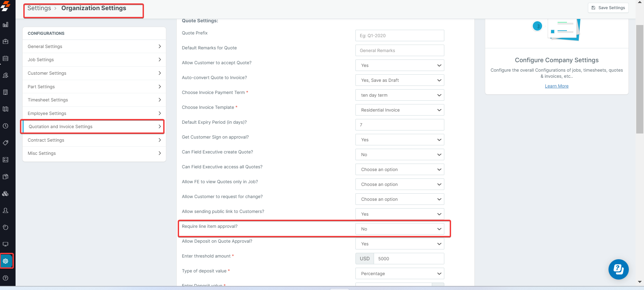Open Require line item approval dropdown

pos(400,229)
